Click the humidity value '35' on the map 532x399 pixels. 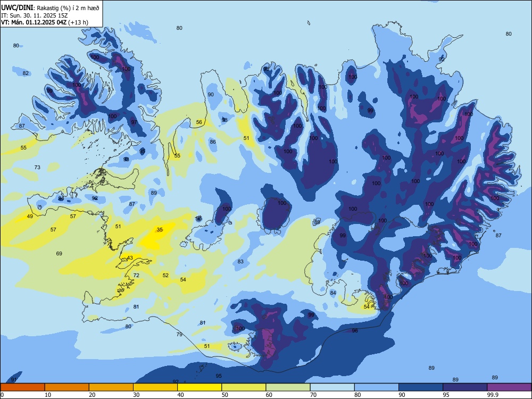pos(160,230)
